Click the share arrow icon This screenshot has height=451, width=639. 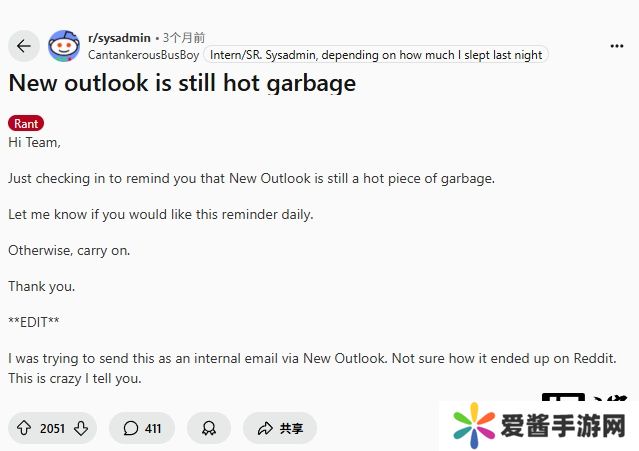click(265, 428)
